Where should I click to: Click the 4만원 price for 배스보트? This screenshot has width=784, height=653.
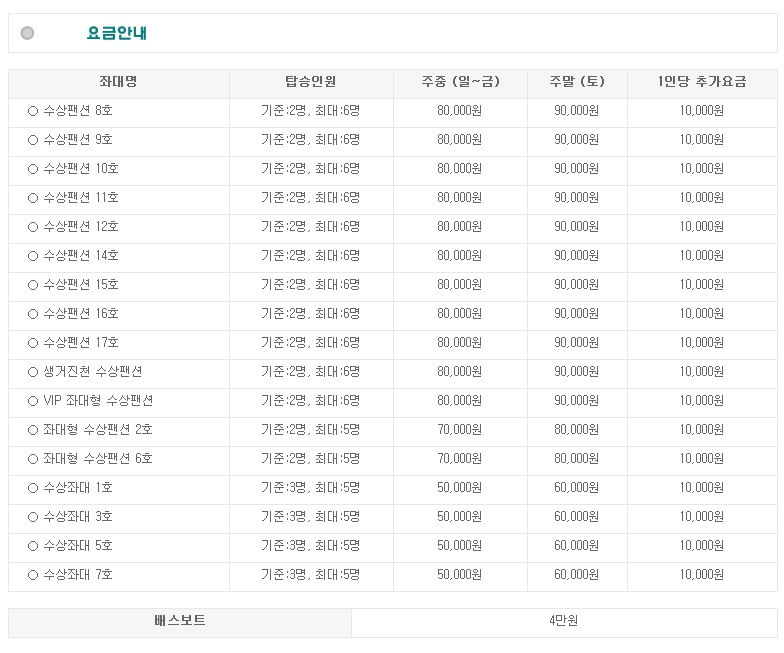(564, 621)
